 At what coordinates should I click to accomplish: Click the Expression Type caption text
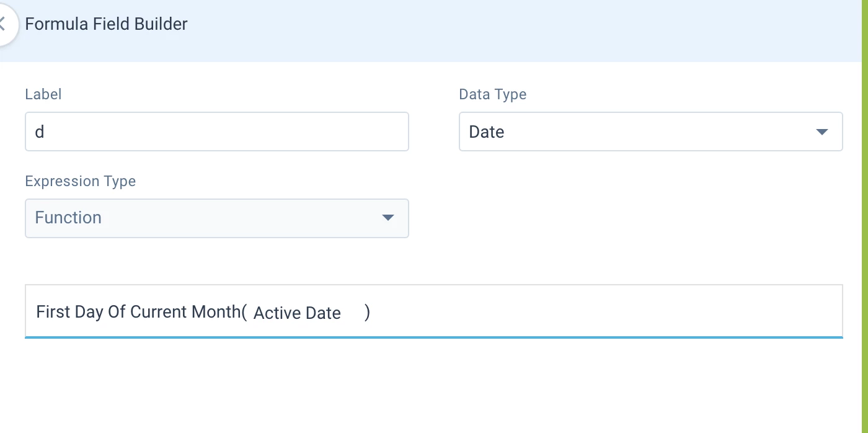point(80,181)
